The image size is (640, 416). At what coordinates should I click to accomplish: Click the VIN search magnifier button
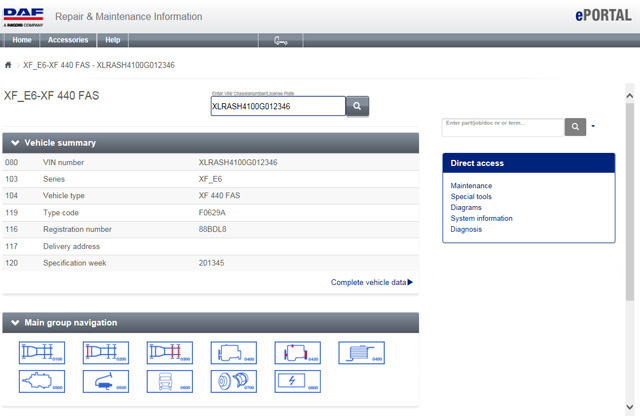pos(358,106)
